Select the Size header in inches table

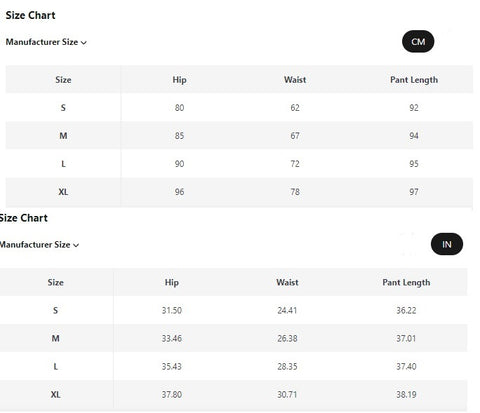tap(55, 282)
